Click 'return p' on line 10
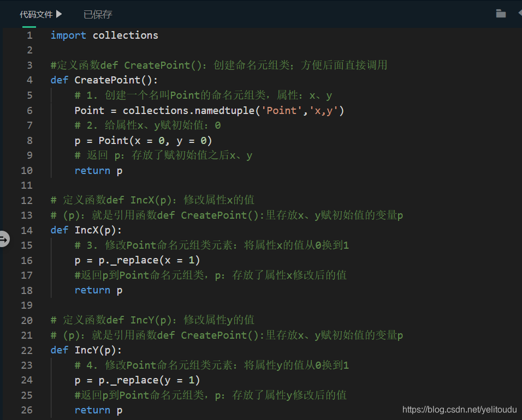Screen dimensions: 522x420 98,171
